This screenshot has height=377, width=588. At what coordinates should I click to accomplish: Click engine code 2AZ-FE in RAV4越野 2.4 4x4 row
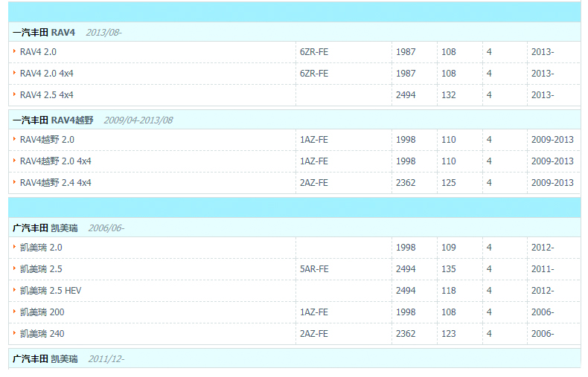pyautogui.click(x=314, y=183)
